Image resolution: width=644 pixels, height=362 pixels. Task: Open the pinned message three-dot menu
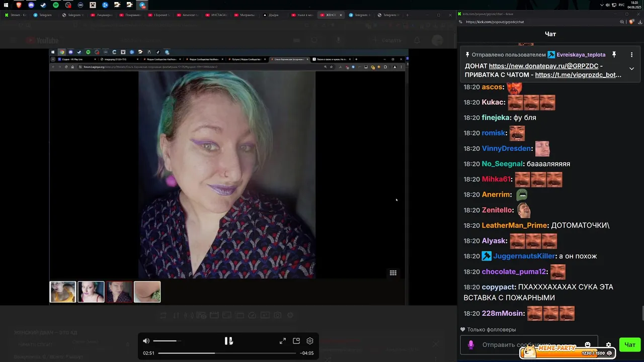tap(631, 54)
